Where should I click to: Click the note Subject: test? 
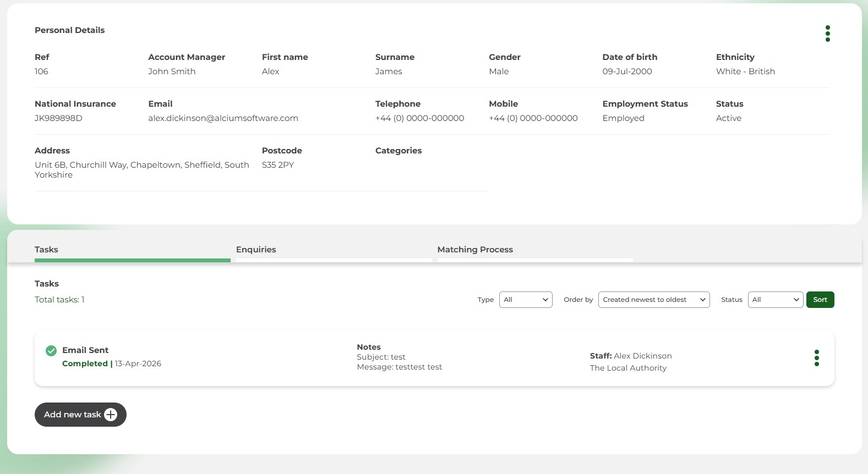pos(381,357)
